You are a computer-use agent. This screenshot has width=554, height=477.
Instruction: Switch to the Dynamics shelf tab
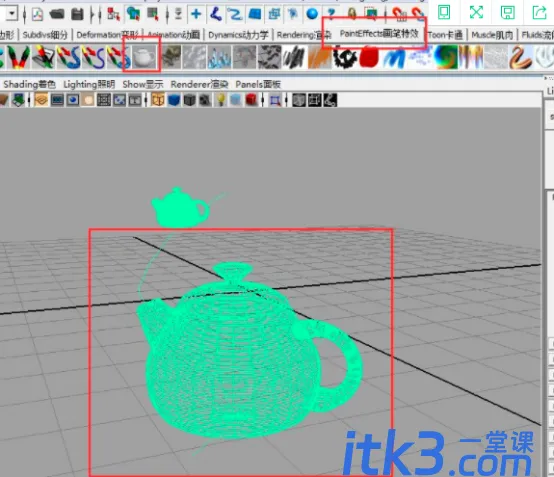(238, 35)
